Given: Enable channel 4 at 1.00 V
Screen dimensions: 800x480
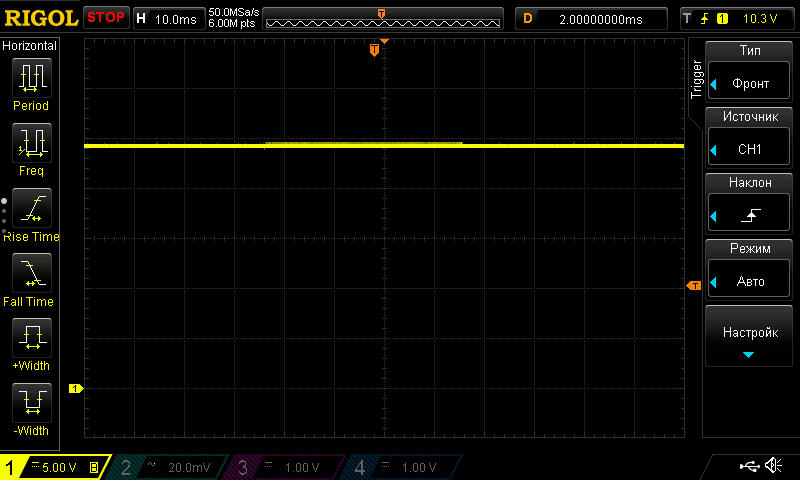Looking at the screenshot, I should point(402,467).
